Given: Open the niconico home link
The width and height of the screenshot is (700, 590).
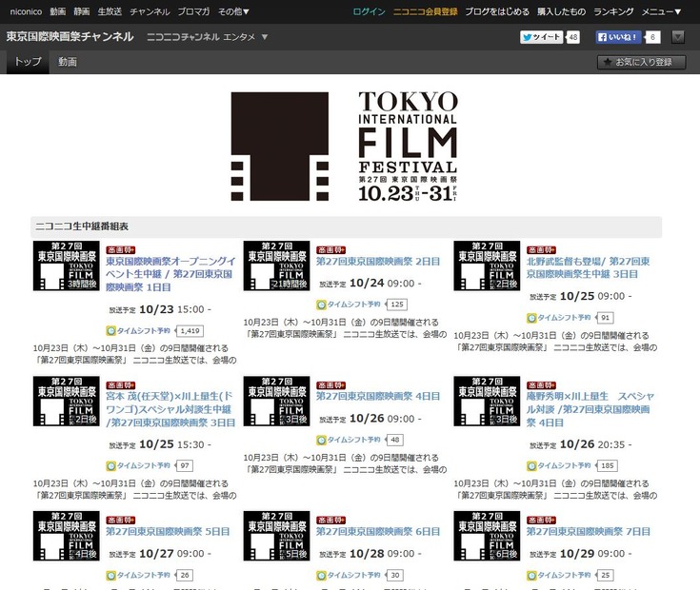Looking at the screenshot, I should (x=26, y=11).
